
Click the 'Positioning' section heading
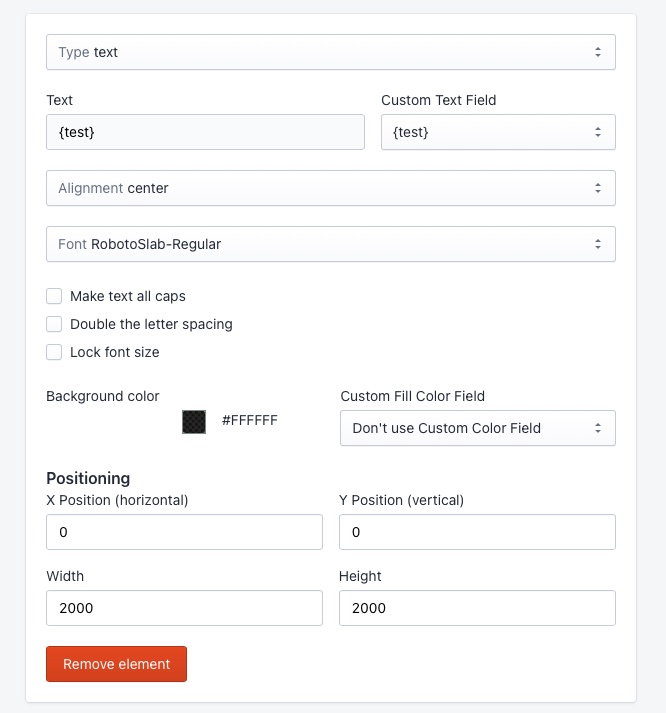coord(88,478)
